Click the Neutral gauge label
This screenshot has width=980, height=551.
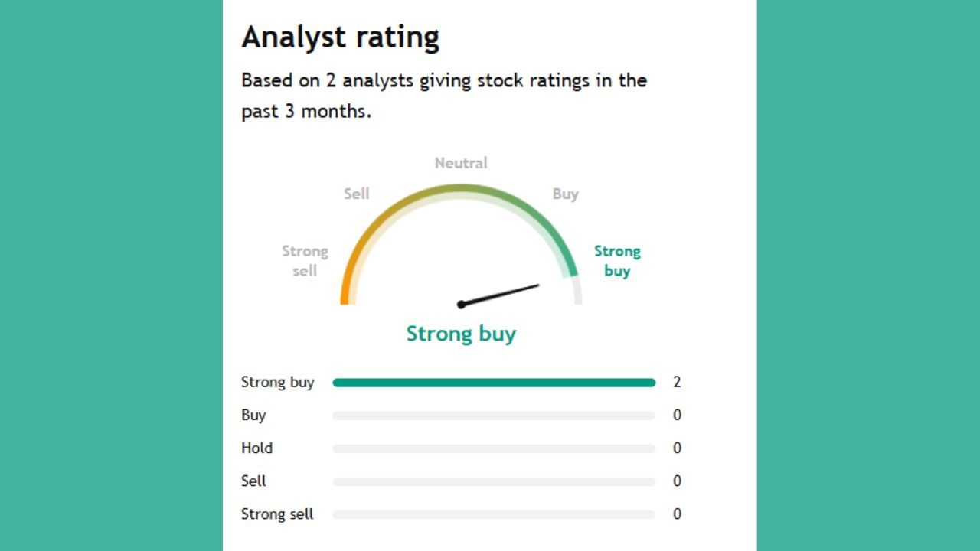click(461, 163)
